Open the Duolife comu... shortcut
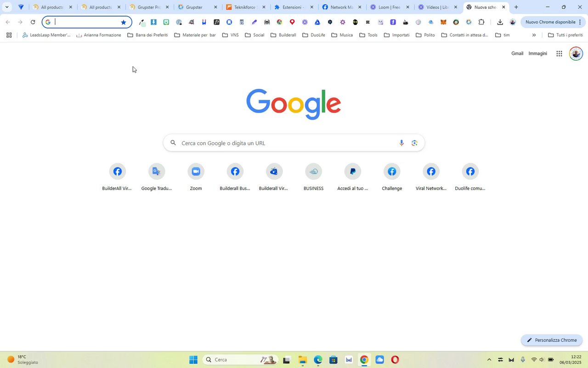The height and width of the screenshot is (368, 588). click(470, 177)
